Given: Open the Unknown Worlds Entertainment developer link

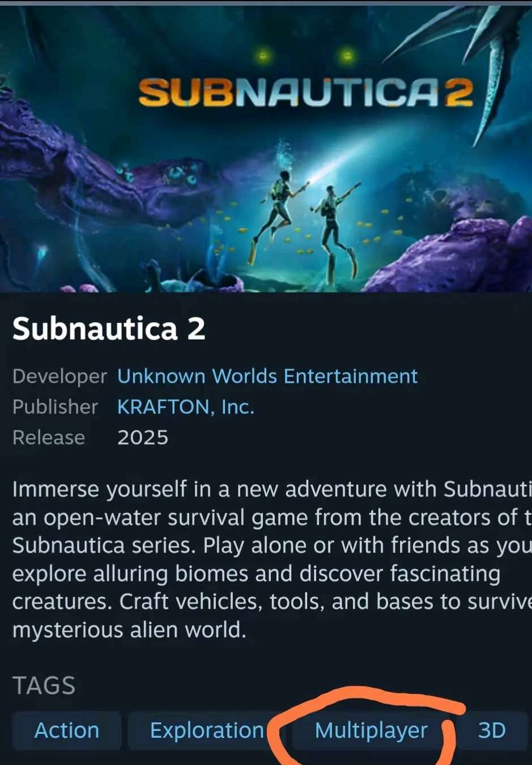Looking at the screenshot, I should point(267,376).
